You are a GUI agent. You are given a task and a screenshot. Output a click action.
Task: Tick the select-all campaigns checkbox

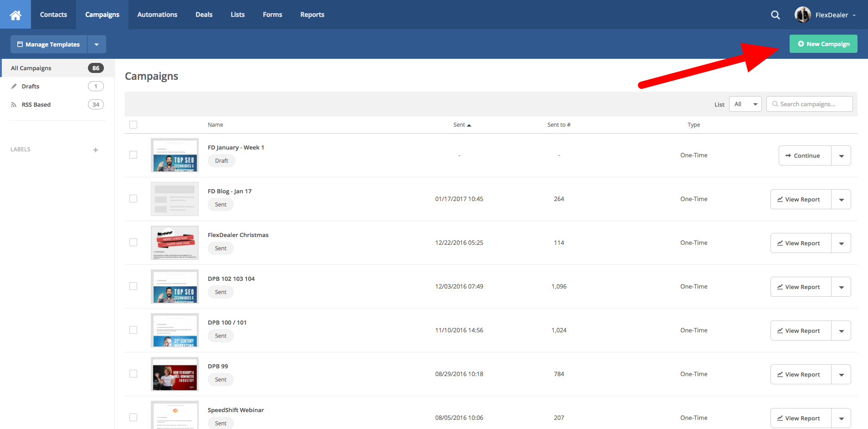point(133,124)
